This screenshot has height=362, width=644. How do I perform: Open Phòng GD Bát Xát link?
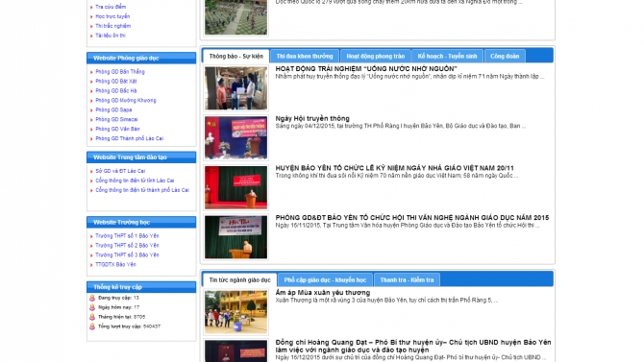coord(115,82)
